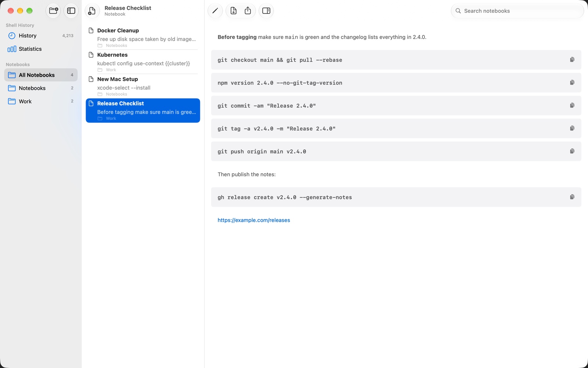Copy the git commit Release command
Screen dimensions: 588x368
(572, 105)
